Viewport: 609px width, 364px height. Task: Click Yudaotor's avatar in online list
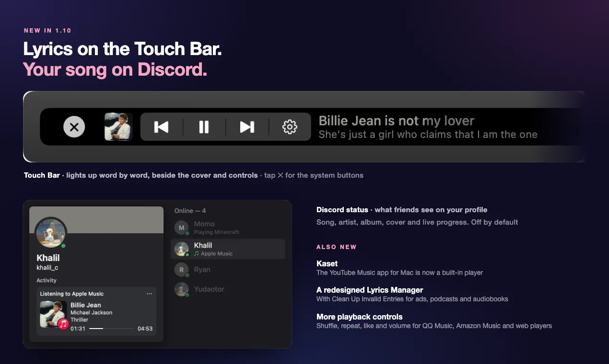coord(181,289)
